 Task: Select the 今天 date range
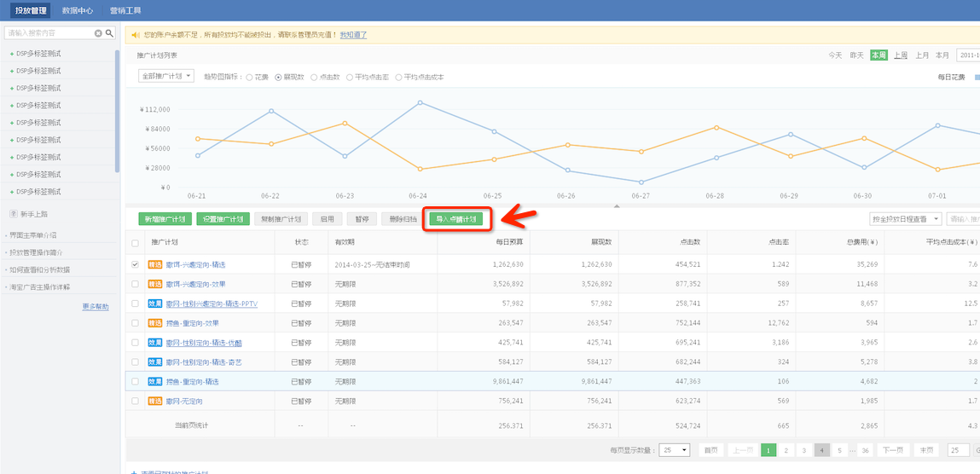(x=836, y=55)
